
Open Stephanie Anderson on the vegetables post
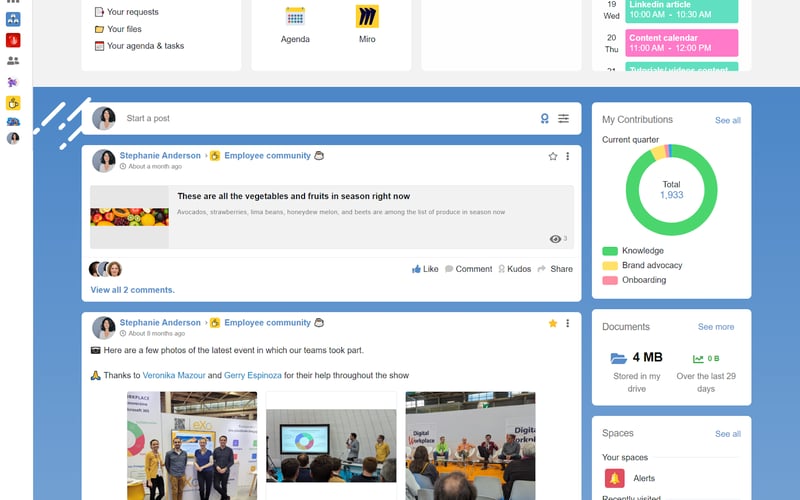click(160, 156)
